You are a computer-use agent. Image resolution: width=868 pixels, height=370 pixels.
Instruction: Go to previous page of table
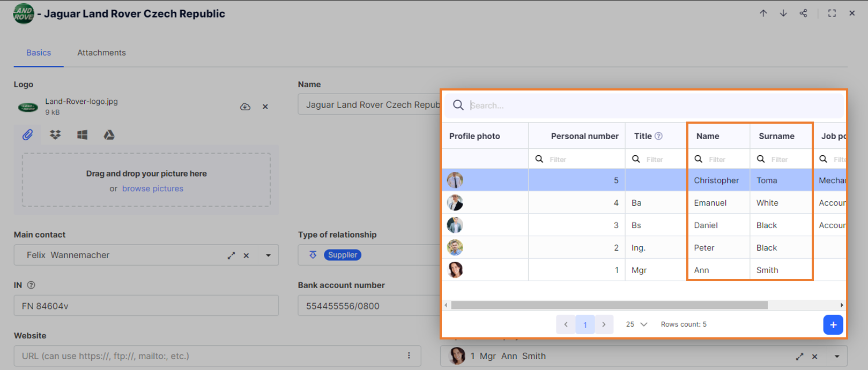[566, 324]
